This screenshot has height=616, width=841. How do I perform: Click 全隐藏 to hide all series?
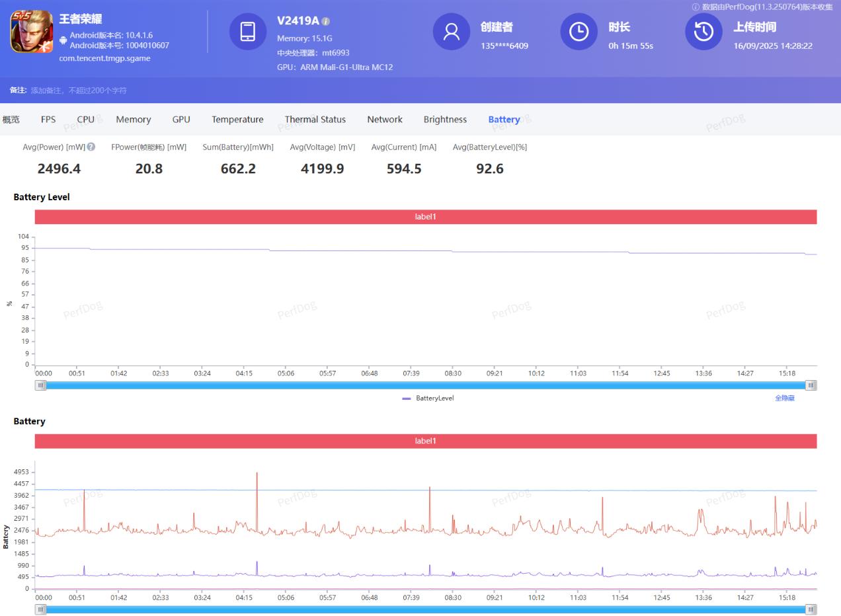[x=784, y=399]
